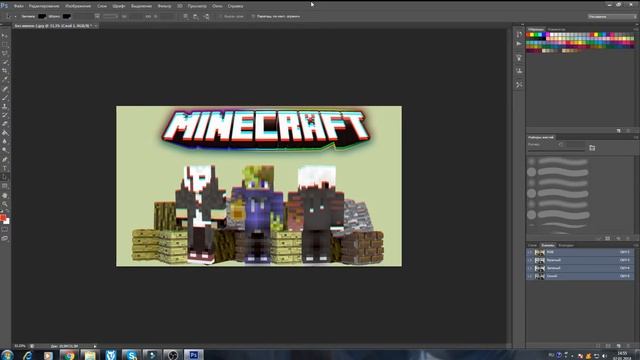Image resolution: width=640 pixels, height=360 pixels.
Task: Open the Actions panel dock icon
Action: point(519,44)
